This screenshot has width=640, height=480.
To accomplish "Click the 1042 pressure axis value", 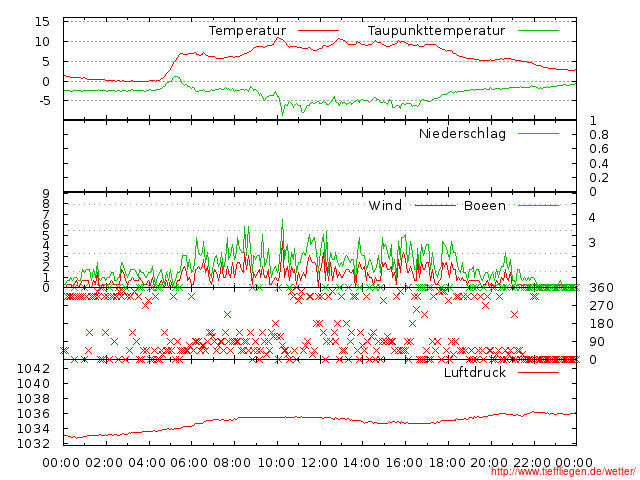I will pyautogui.click(x=33, y=369).
